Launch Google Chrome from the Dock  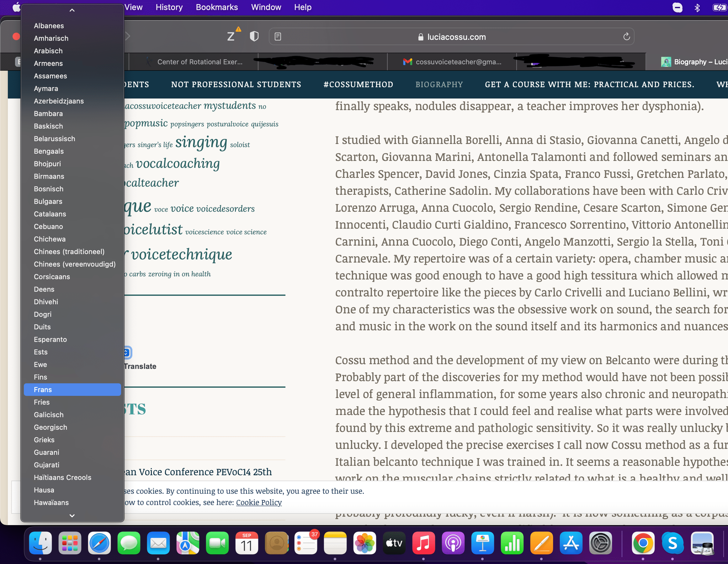click(x=643, y=543)
